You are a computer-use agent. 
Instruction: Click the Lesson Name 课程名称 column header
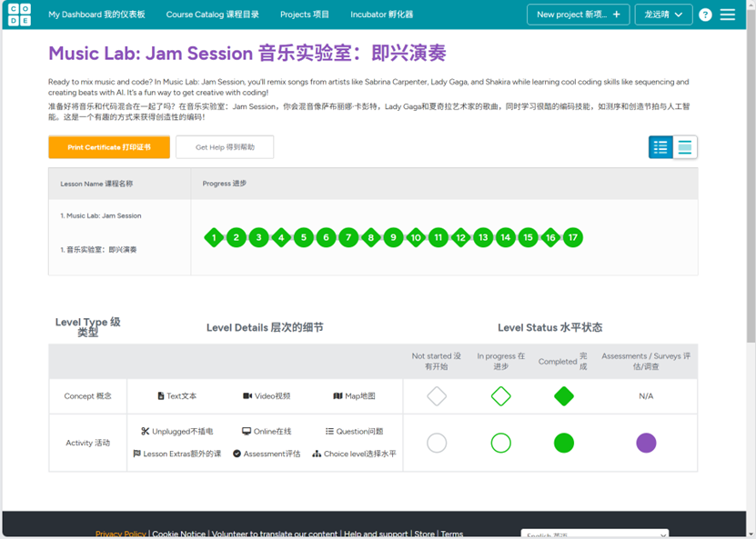tap(96, 184)
